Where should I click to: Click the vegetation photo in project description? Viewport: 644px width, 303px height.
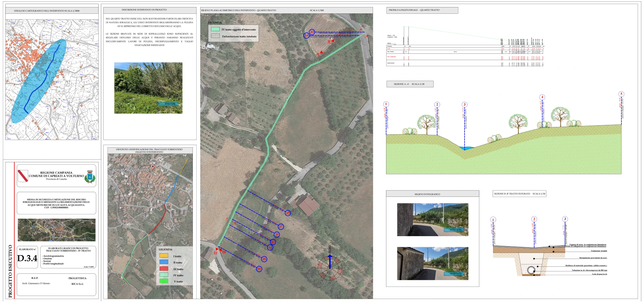[148, 88]
